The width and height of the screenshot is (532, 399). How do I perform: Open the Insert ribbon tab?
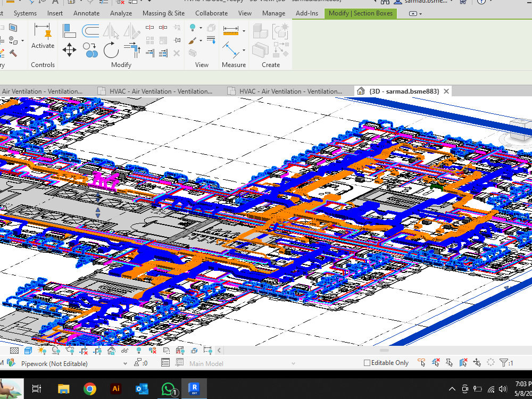click(55, 13)
